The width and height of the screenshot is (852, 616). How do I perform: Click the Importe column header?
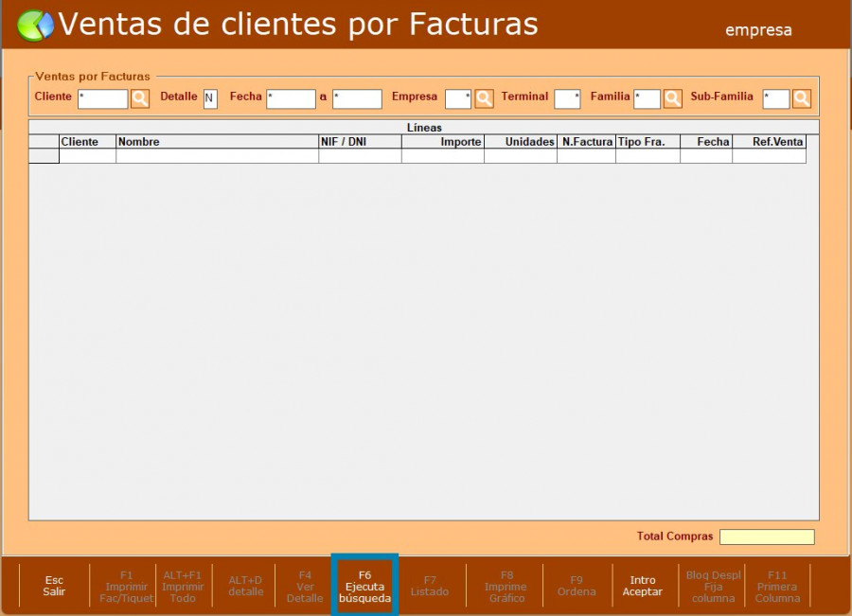[x=443, y=142]
